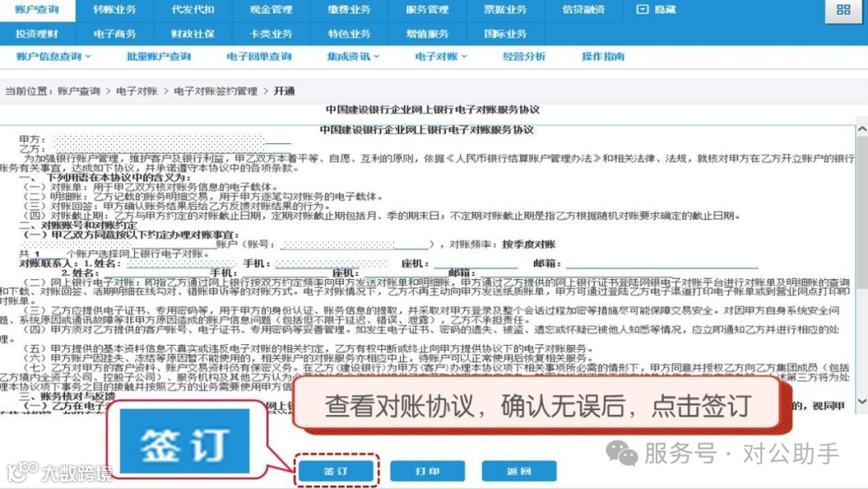
Task: Open the 电子商务 tab
Action: pos(115,34)
